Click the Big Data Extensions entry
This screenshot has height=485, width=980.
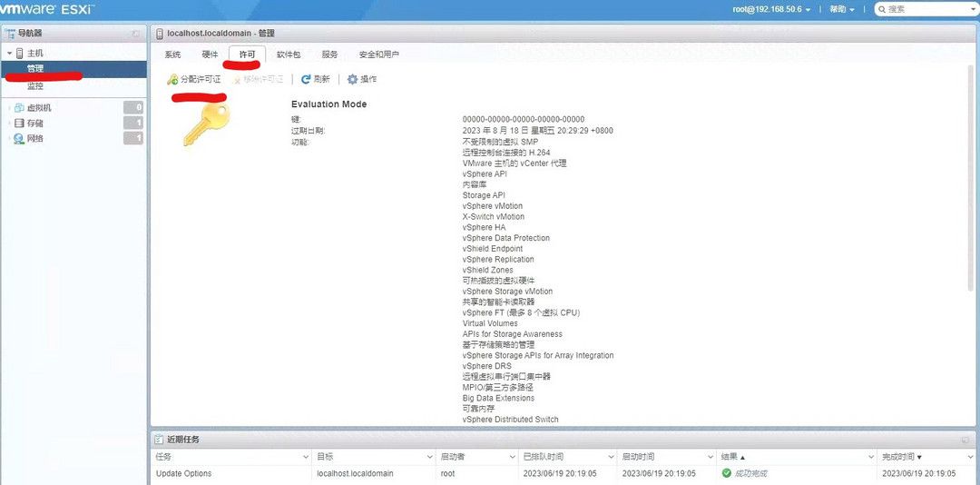[498, 398]
